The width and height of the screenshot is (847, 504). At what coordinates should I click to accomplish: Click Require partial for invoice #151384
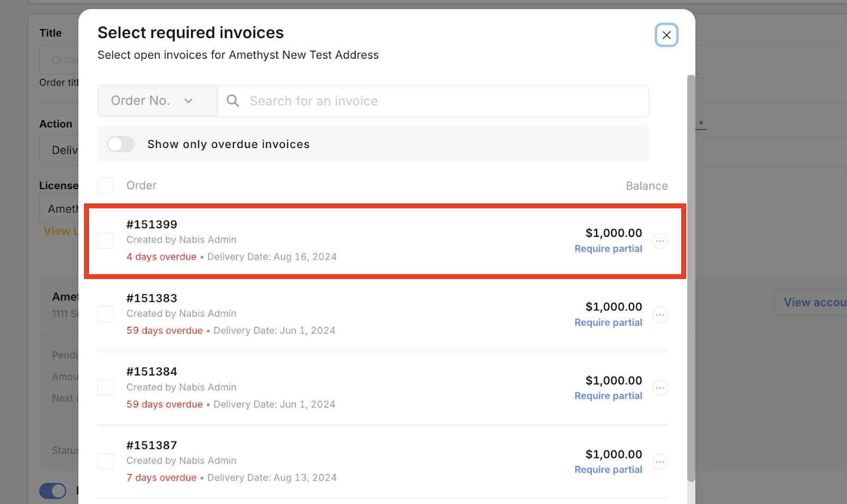pyautogui.click(x=608, y=395)
